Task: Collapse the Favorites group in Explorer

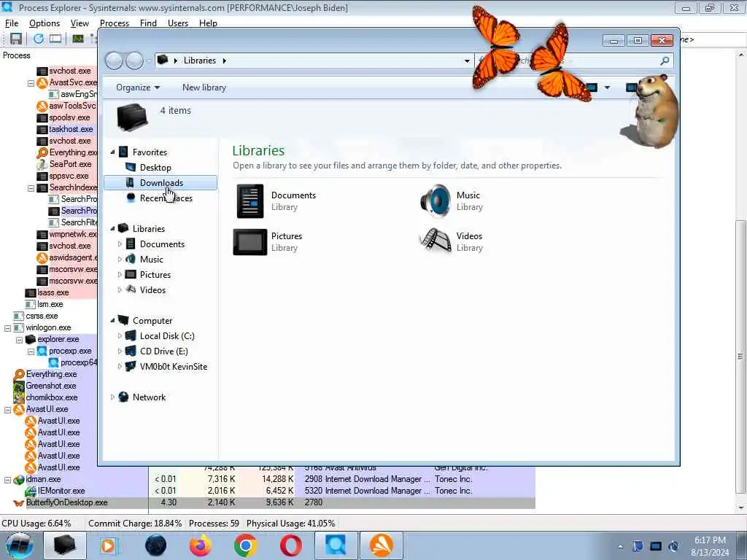Action: coord(113,152)
